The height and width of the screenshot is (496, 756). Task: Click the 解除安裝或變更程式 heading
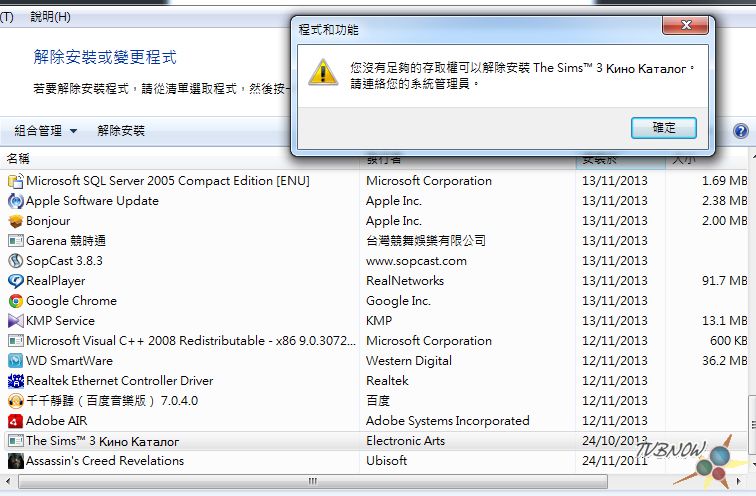(105, 57)
